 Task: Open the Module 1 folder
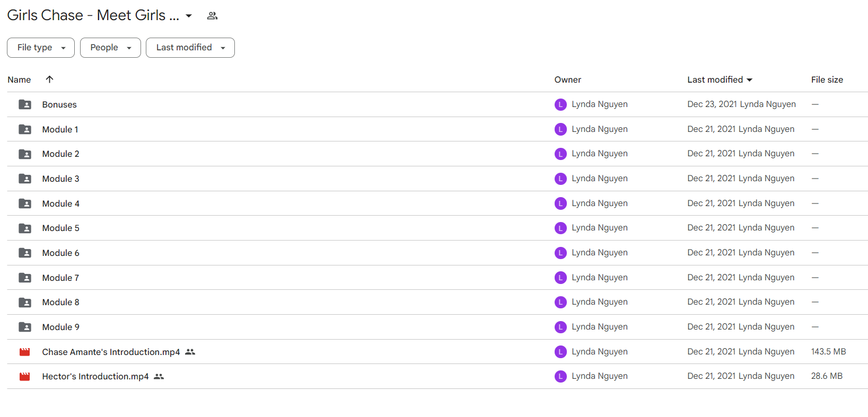pyautogui.click(x=60, y=129)
